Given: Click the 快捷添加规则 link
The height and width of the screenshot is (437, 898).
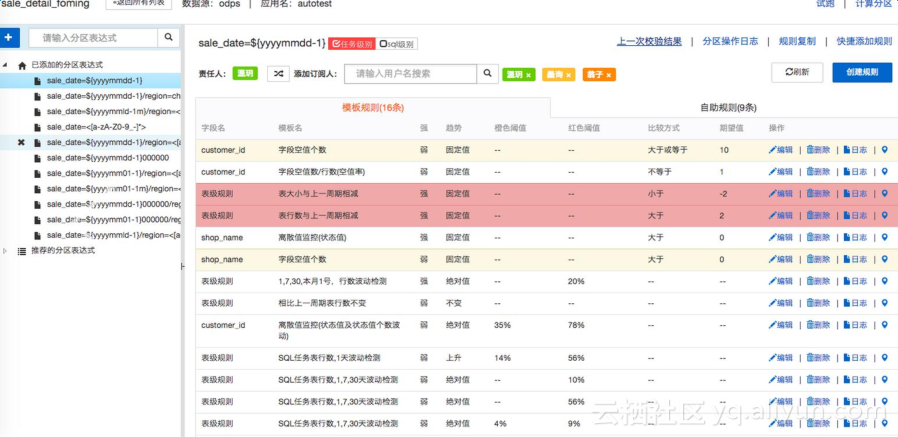Looking at the screenshot, I should click(864, 41).
